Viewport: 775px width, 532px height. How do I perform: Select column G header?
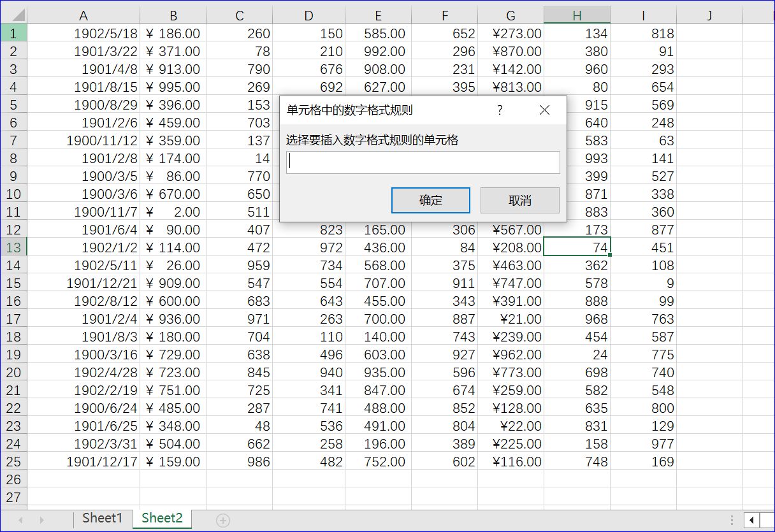click(x=511, y=15)
